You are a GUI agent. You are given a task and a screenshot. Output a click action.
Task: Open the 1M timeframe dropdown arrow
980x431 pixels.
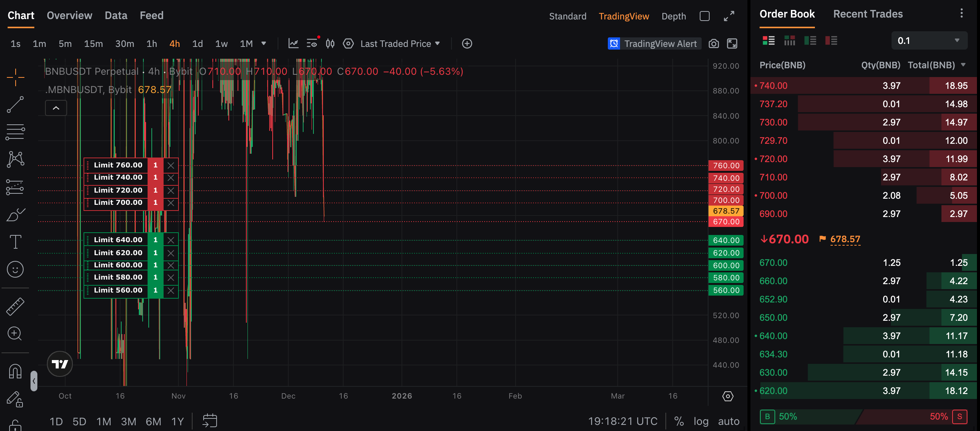coord(264,43)
